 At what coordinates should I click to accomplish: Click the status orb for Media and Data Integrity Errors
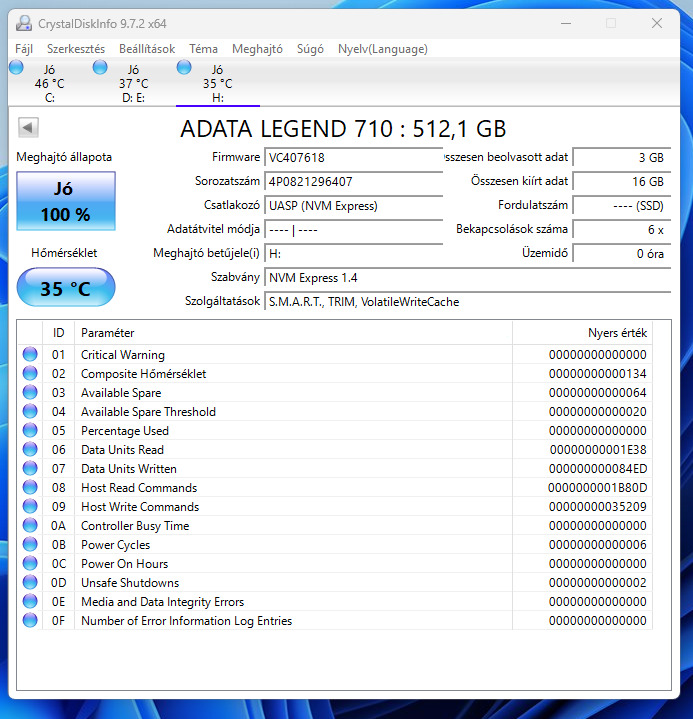click(30, 602)
